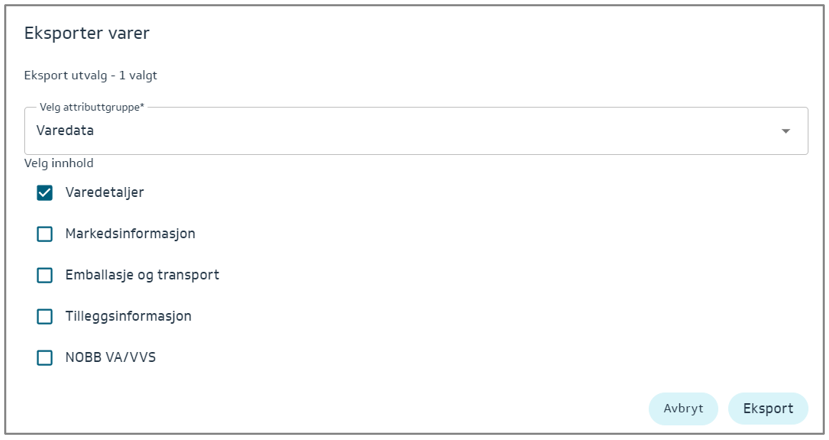This screenshot has height=440, width=829.
Task: Open the Varedata combo box field
Action: [x=400, y=131]
